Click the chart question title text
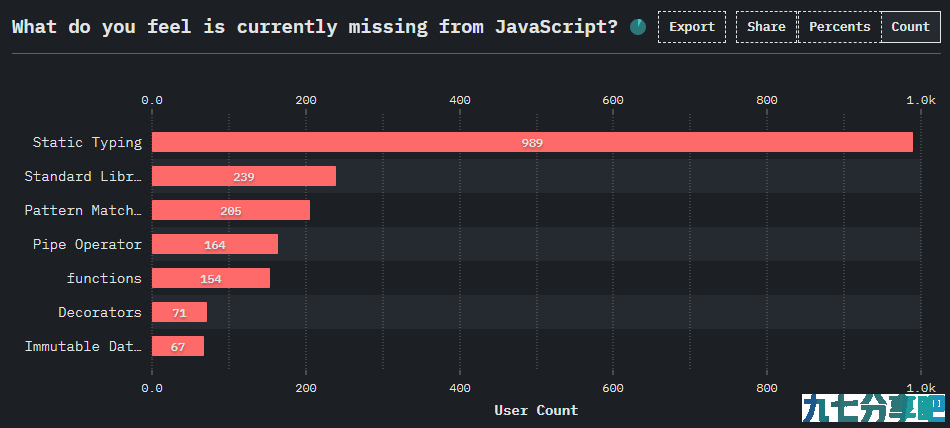 tap(315, 27)
